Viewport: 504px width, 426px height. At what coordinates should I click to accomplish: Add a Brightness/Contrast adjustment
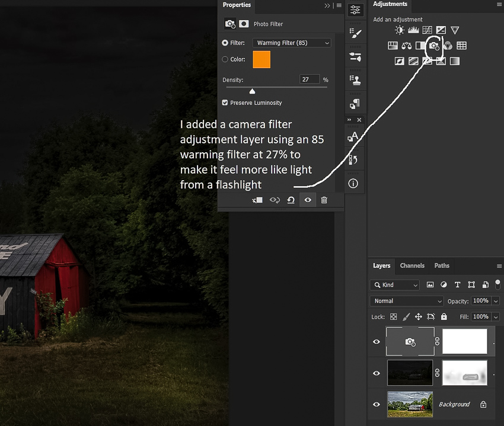pos(400,30)
